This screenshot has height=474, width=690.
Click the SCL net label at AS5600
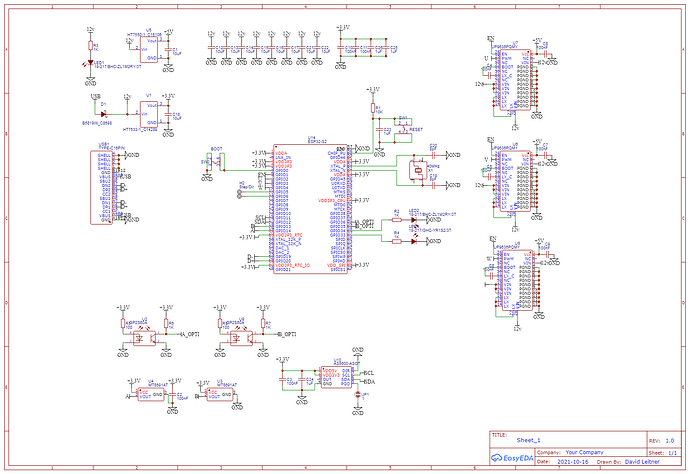(369, 373)
